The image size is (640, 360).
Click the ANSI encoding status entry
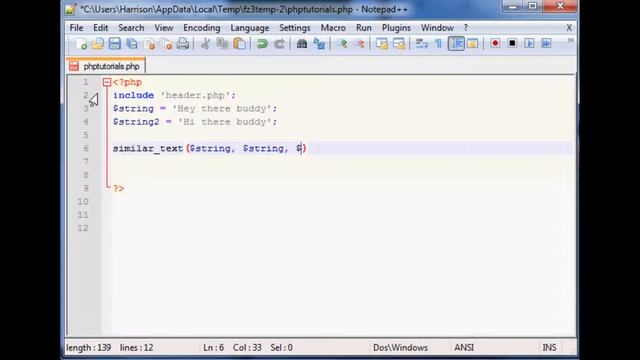point(464,347)
